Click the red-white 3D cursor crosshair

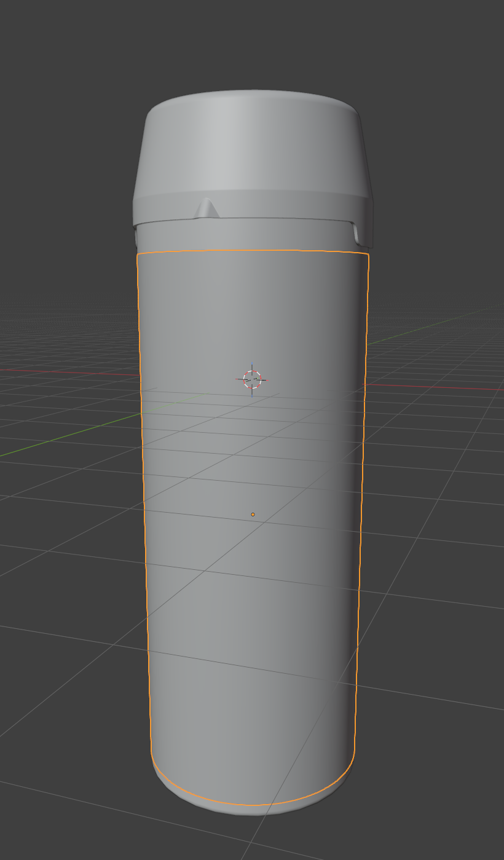click(252, 379)
